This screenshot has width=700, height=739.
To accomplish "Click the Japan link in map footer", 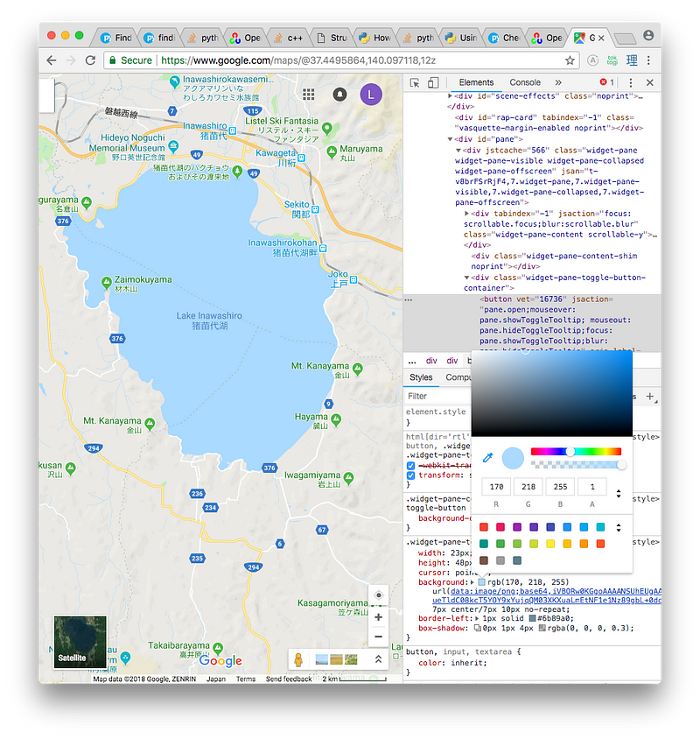I will tap(216, 679).
